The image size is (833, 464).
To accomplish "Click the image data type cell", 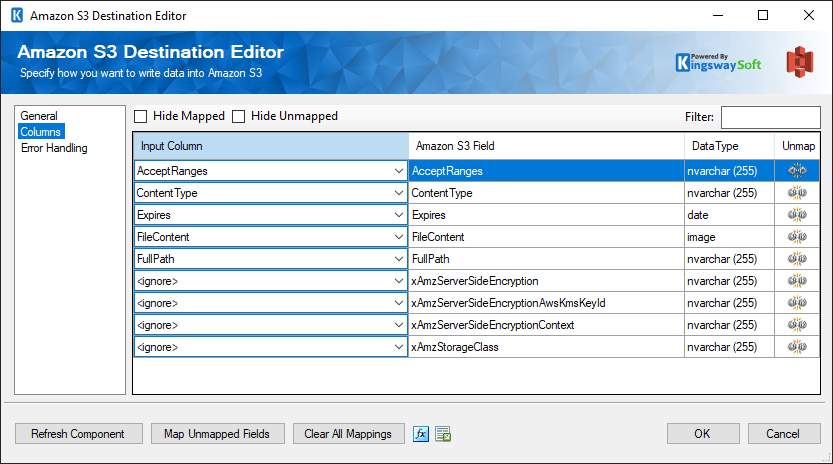I will pyautogui.click(x=729, y=237).
